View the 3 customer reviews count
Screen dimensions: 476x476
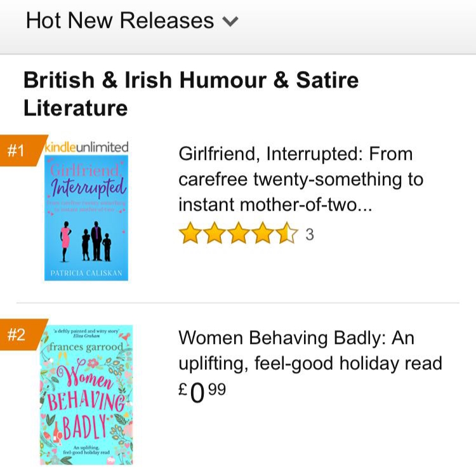pyautogui.click(x=310, y=235)
